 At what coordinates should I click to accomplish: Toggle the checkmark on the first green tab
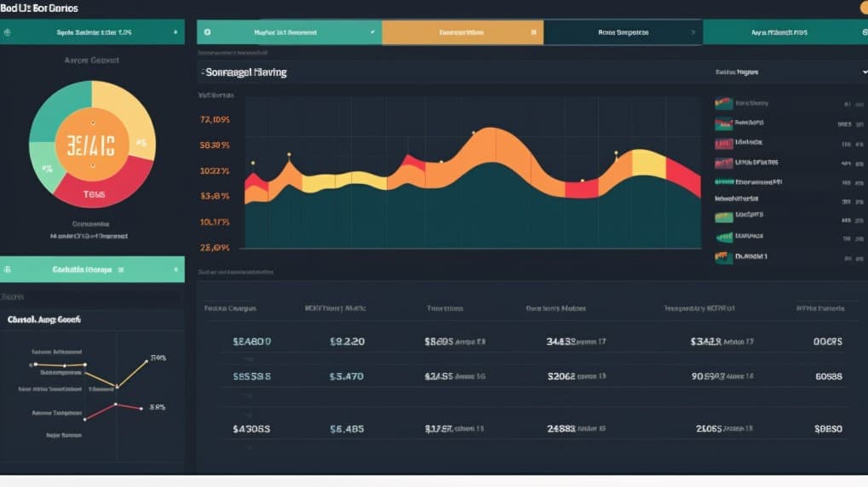tap(372, 32)
